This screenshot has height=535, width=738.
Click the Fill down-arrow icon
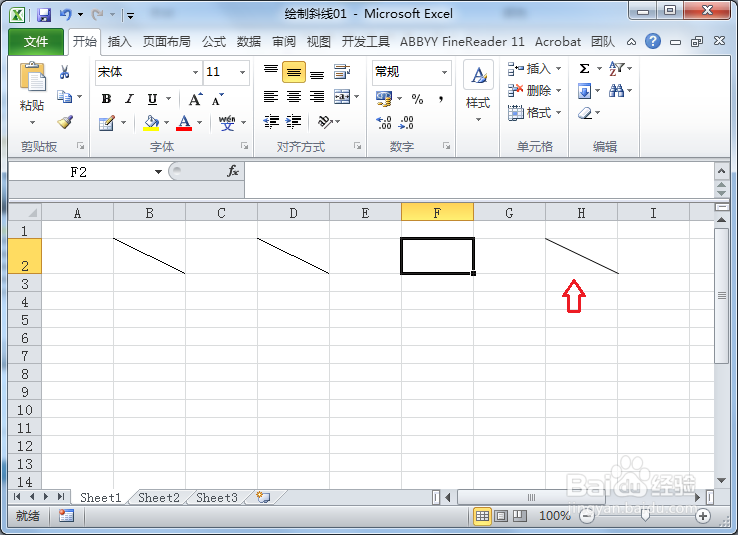click(x=584, y=91)
